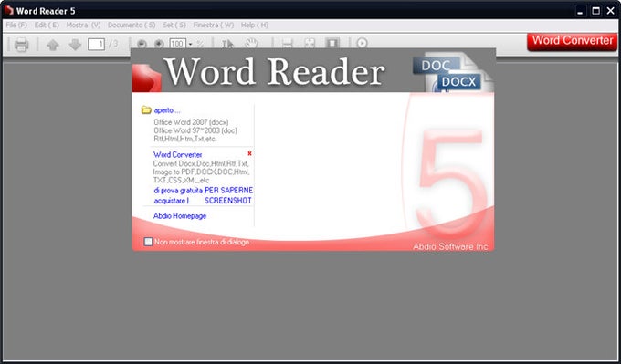Click the fit page full-screen icon

point(310,44)
